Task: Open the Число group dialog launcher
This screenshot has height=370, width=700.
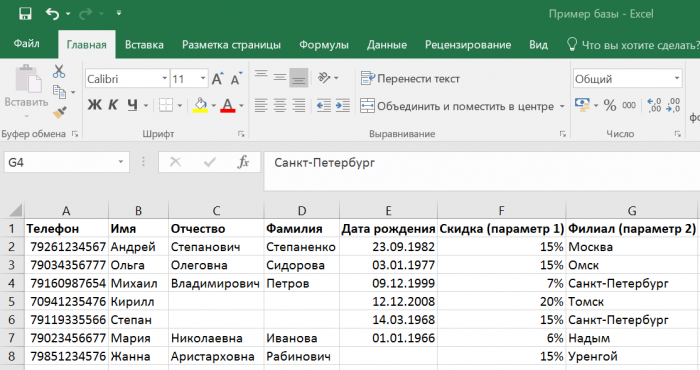Action: point(678,134)
